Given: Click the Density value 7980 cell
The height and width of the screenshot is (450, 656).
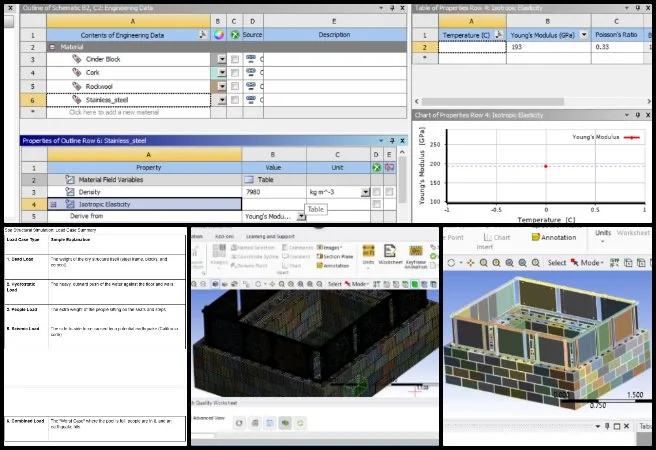Looking at the screenshot, I should 274,192.
